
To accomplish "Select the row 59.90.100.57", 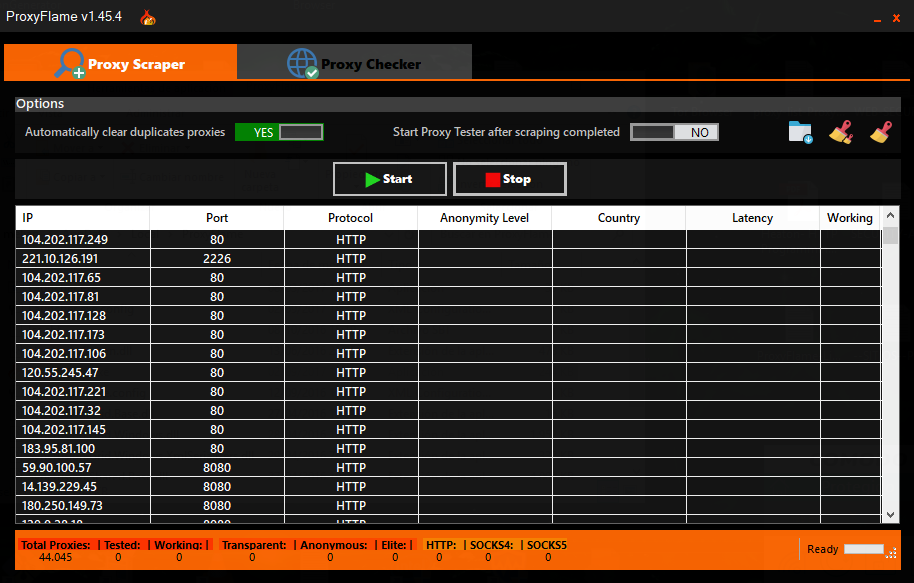I will point(448,468).
